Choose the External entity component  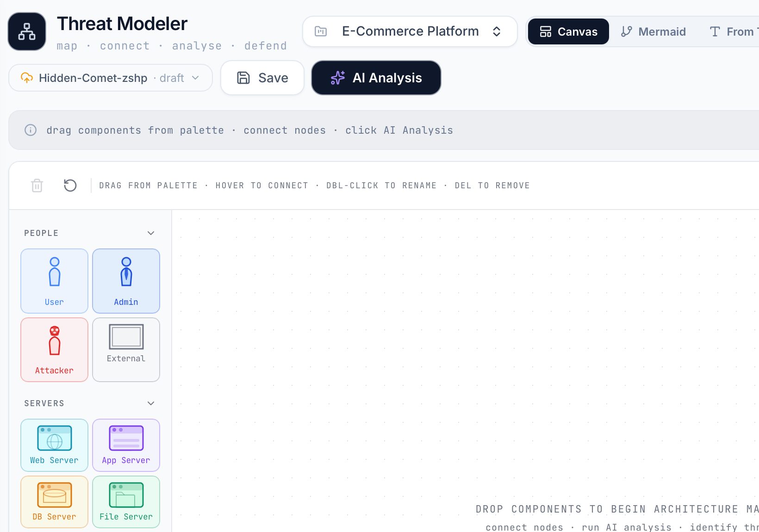coord(126,349)
